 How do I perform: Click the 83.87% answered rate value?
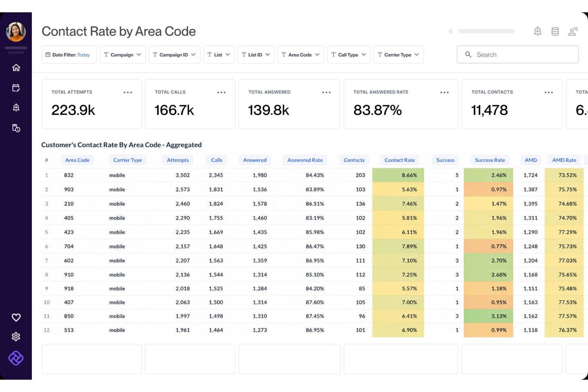[377, 110]
